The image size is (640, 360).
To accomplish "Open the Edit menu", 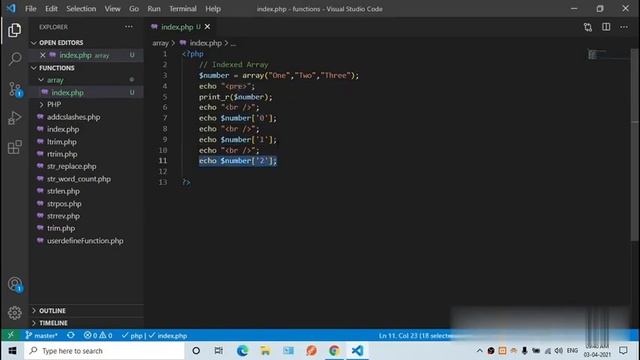I will 51,9.
